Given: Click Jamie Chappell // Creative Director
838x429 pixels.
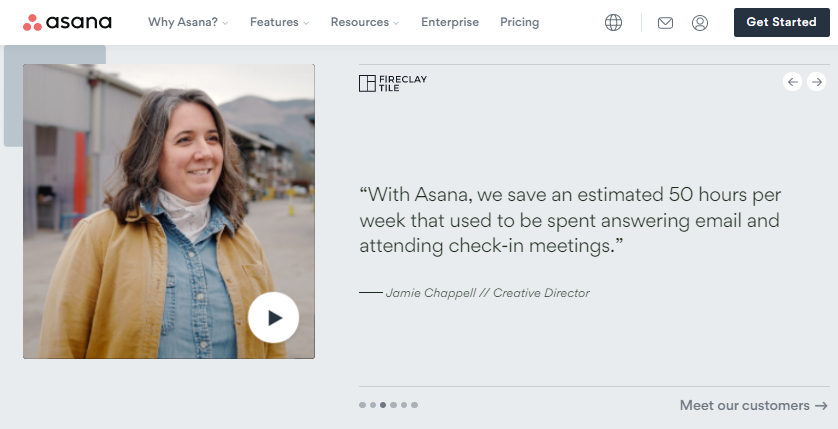Looking at the screenshot, I should click(x=487, y=293).
